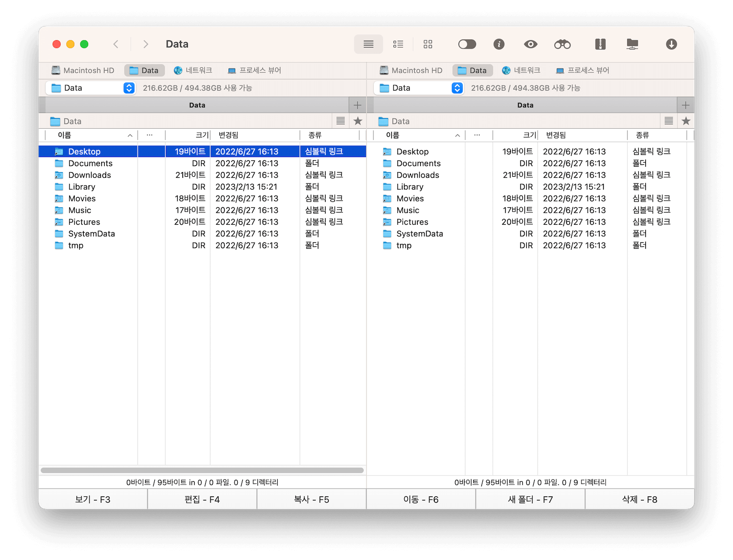This screenshot has width=733, height=560.
Task: Switch to icon grid view mode
Action: coord(428,44)
